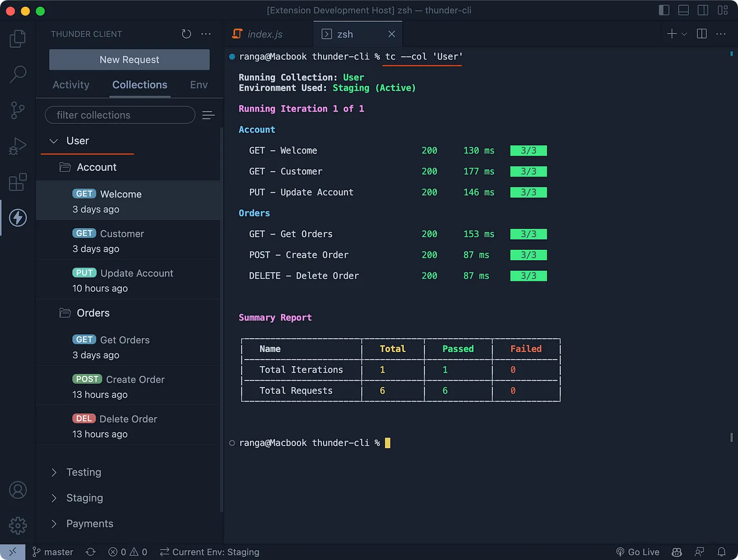Expand the Testing collection
The image size is (738, 560).
(x=54, y=473)
